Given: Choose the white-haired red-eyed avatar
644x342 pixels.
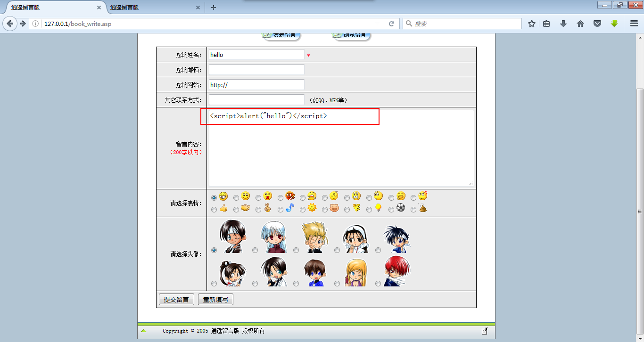Looking at the screenshot, I should (x=274, y=237).
